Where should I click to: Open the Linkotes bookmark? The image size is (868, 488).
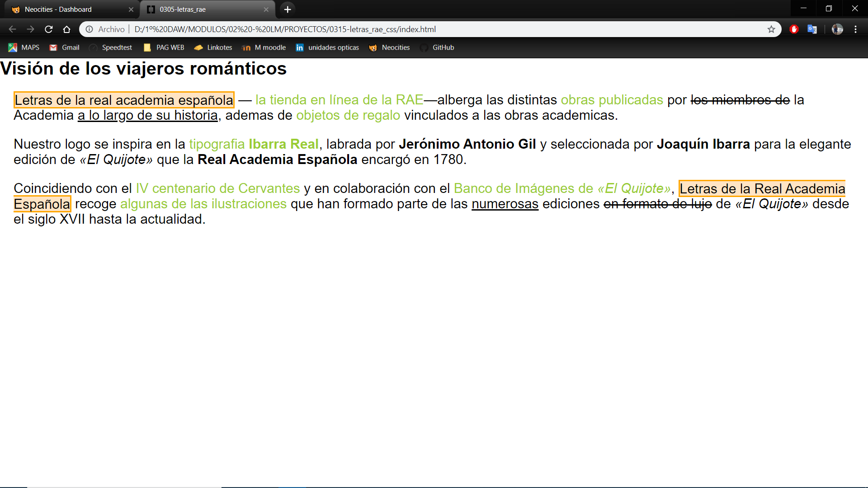(213, 47)
